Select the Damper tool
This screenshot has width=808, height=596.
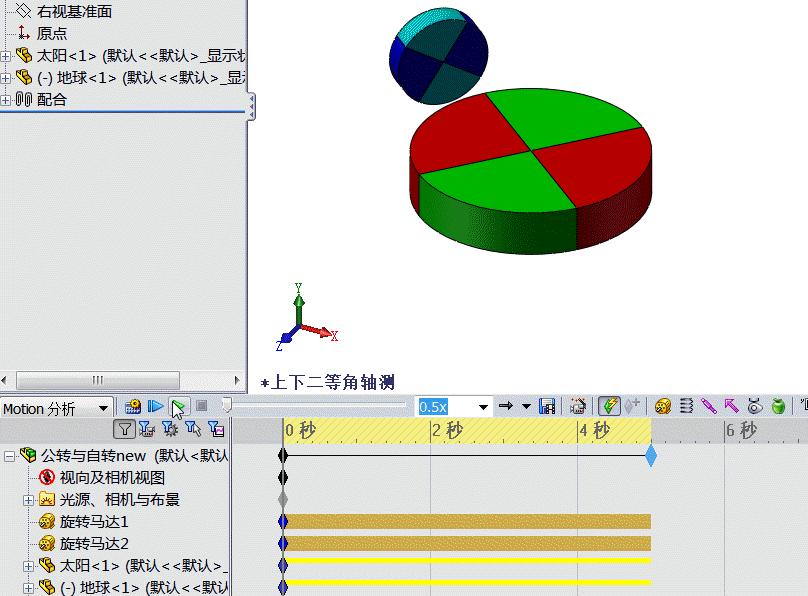coord(710,406)
